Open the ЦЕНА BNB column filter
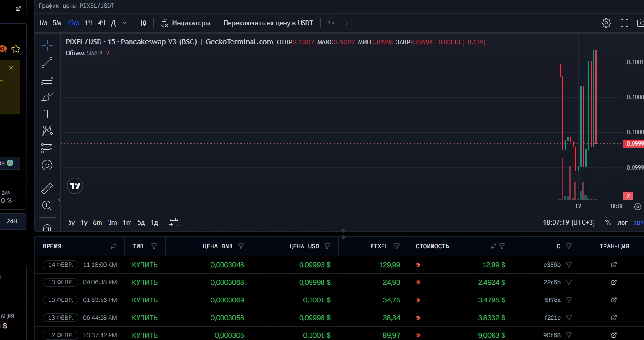This screenshot has width=644, height=340. coord(241,246)
